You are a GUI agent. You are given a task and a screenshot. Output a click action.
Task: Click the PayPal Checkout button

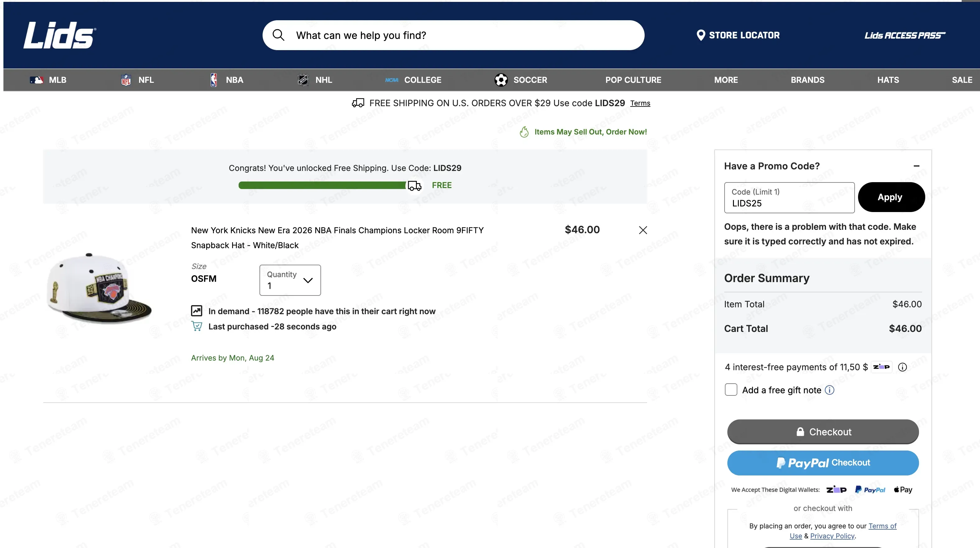[x=823, y=463]
